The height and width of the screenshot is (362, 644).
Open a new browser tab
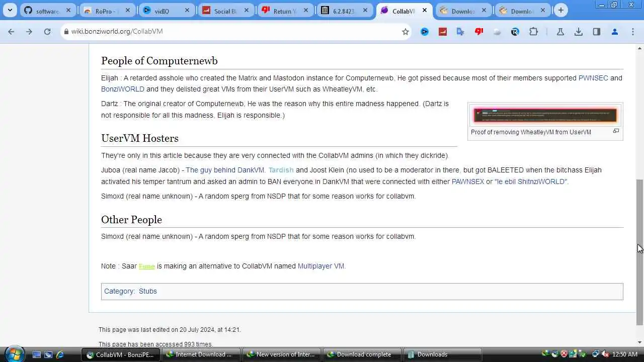[561, 10]
